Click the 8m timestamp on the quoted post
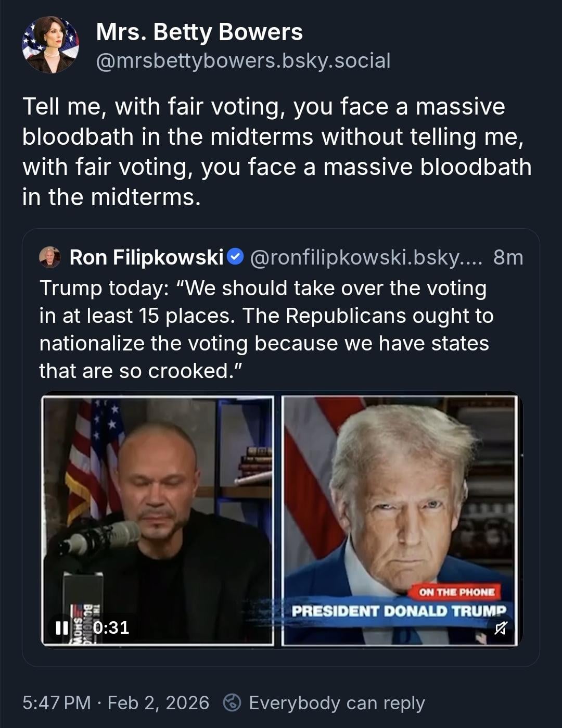 [508, 257]
